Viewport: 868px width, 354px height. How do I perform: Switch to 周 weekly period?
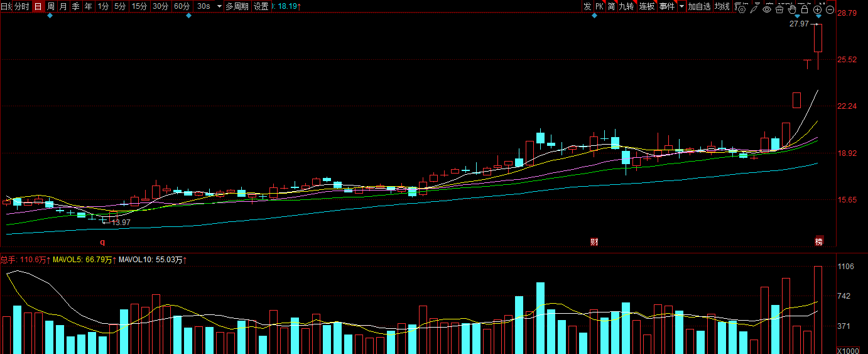coord(51,6)
